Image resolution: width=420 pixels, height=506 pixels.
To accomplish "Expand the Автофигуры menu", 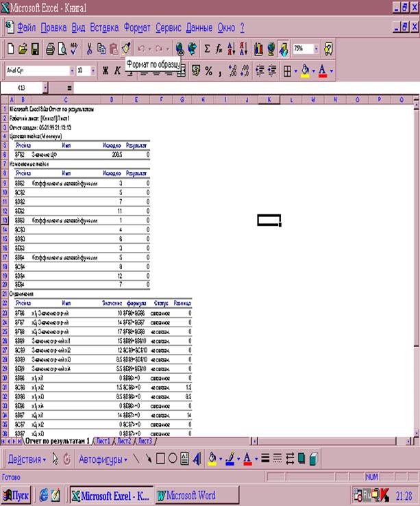I will tap(103, 459).
